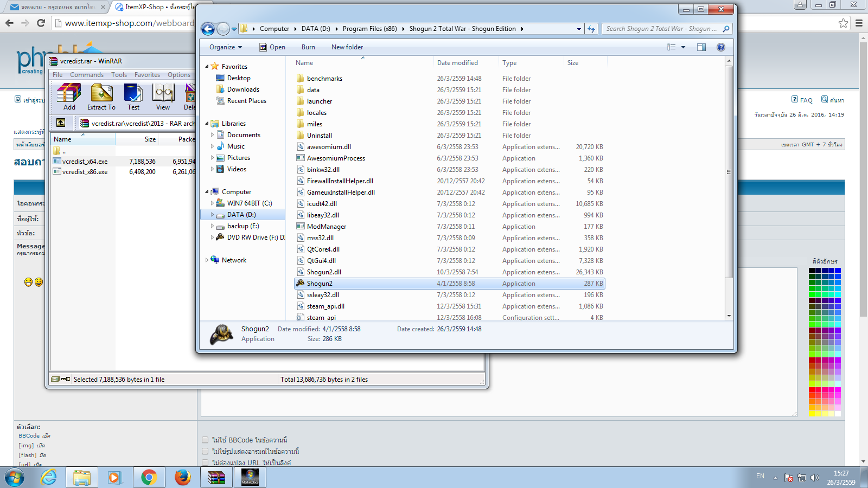Image resolution: width=868 pixels, height=488 pixels.
Task: Open the Commands menu in WinRAR
Action: point(86,75)
